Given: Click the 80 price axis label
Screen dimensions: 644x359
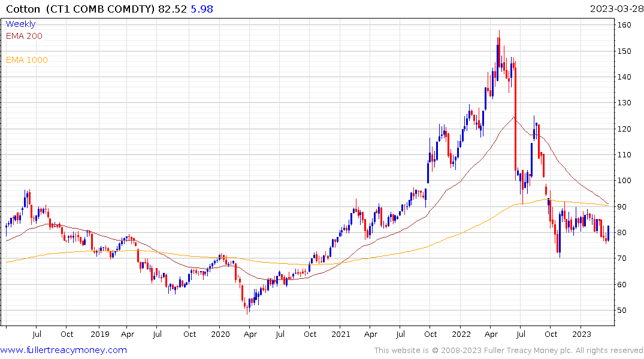Looking at the screenshot, I should [x=622, y=233].
